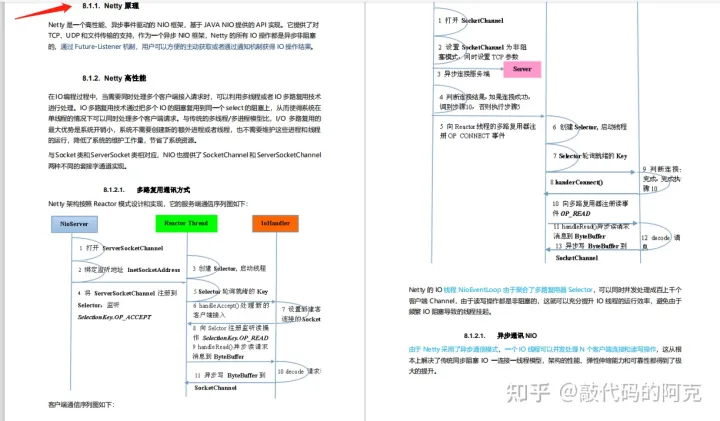The width and height of the screenshot is (720, 421).
Task: Click blue text "线程 NioEventLoop 由于聚合了多路复用器 Selector"
Action: tap(518, 290)
